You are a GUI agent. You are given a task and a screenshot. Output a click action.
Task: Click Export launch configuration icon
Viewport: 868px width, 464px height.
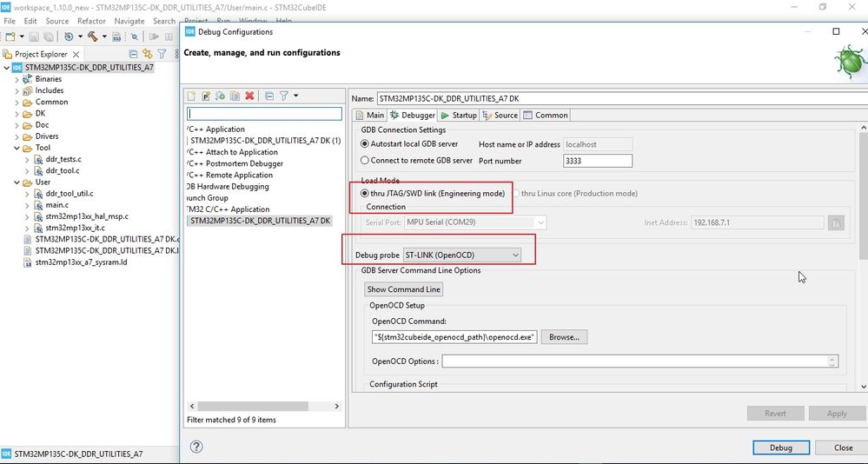tap(221, 96)
